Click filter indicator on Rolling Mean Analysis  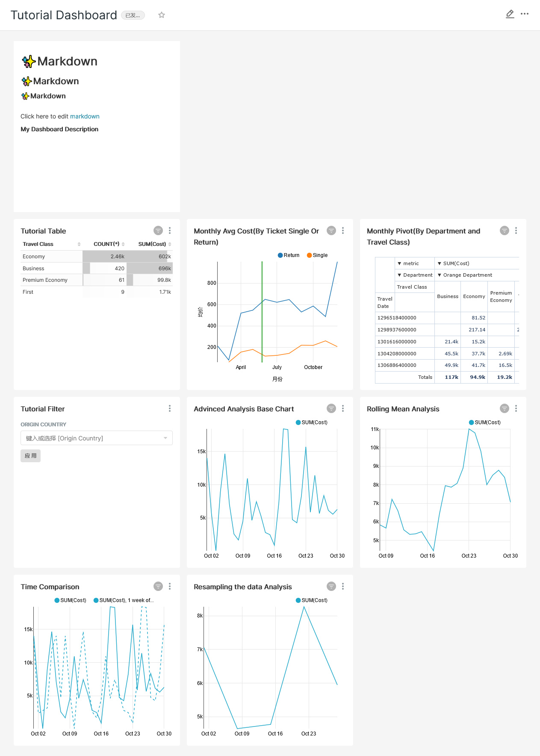(x=505, y=408)
